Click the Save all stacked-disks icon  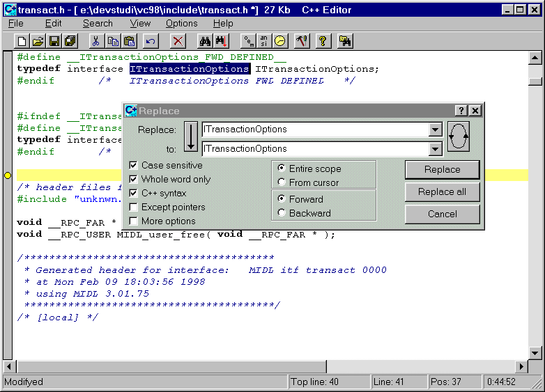click(x=70, y=41)
